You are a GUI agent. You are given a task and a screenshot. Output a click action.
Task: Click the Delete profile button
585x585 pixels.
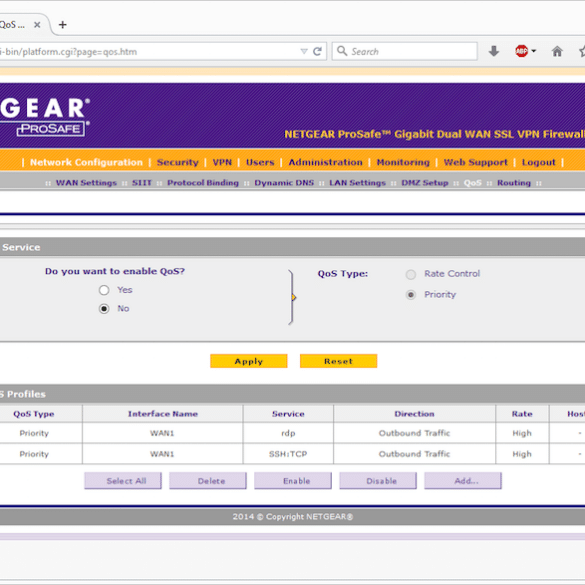point(208,481)
